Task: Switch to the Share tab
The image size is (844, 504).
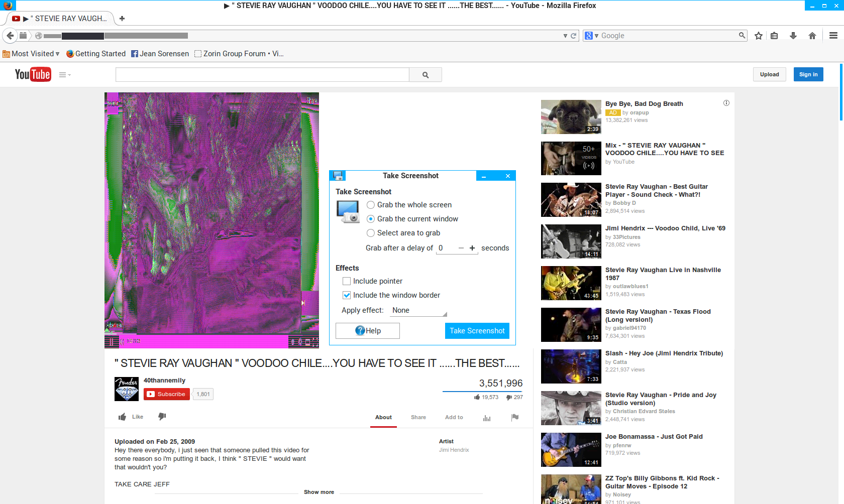Action: click(x=418, y=417)
